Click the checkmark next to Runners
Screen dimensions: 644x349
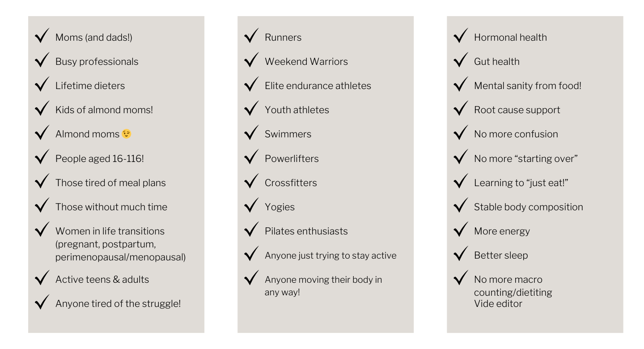coord(252,36)
